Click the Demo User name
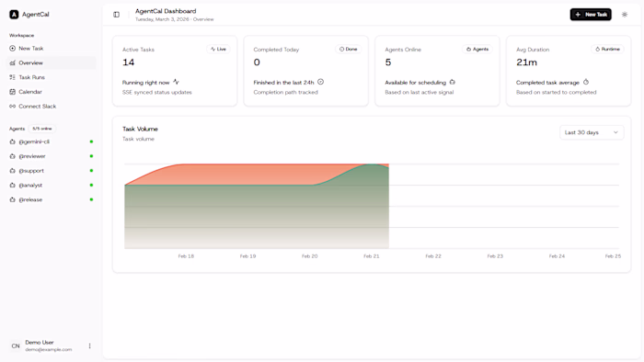The image size is (644, 362). point(40,343)
